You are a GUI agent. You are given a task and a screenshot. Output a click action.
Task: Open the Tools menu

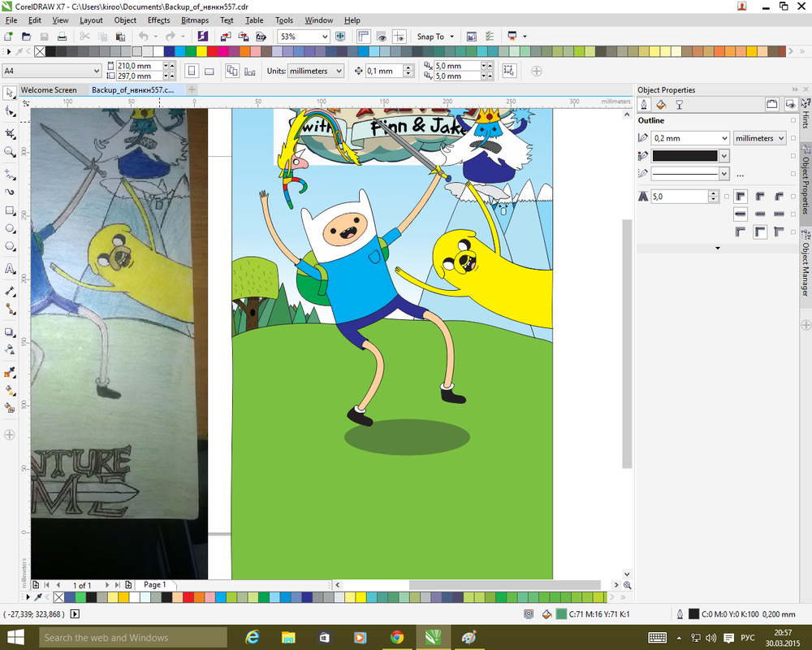(x=283, y=20)
